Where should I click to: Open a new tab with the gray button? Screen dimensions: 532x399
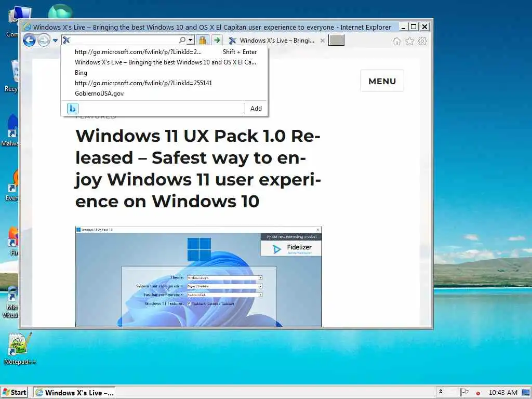[336, 40]
